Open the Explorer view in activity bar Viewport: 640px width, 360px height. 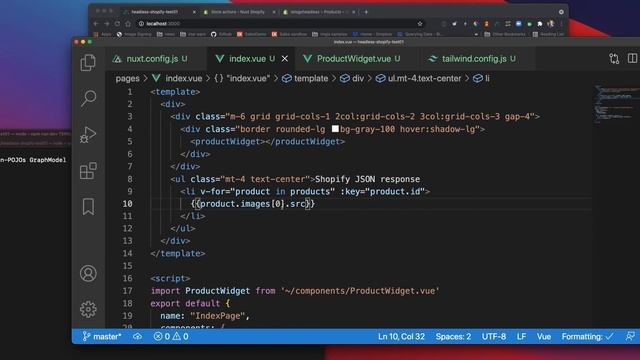(88, 62)
